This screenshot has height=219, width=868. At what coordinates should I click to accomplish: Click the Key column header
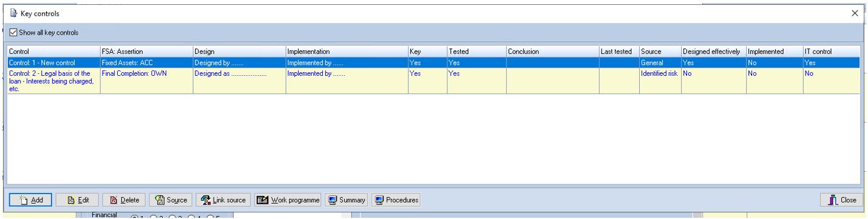(x=427, y=52)
